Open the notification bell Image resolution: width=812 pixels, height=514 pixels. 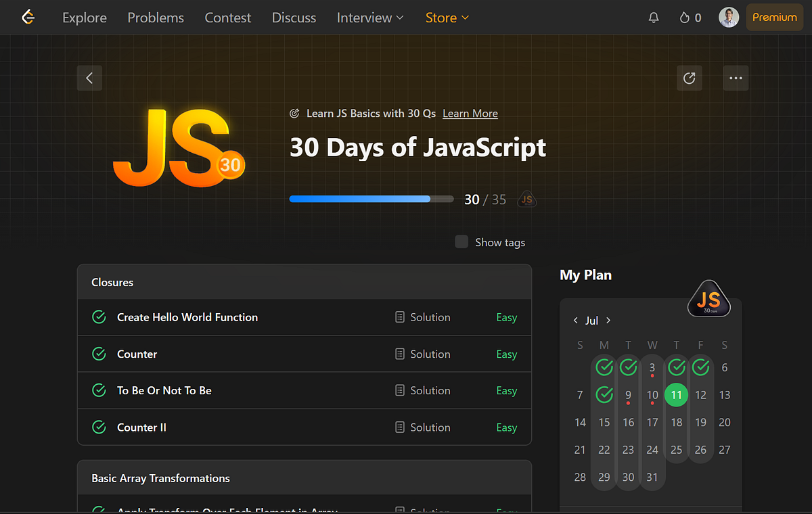tap(654, 17)
